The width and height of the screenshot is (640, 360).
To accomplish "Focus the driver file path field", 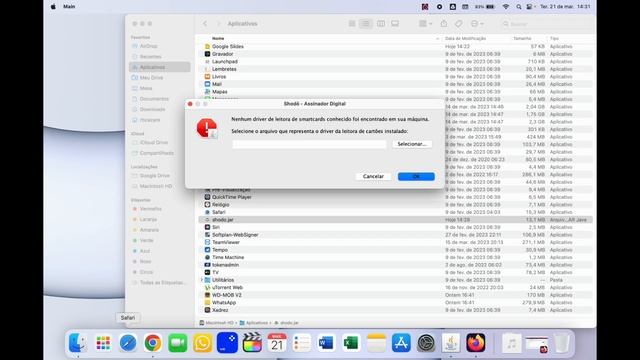I will pos(309,144).
